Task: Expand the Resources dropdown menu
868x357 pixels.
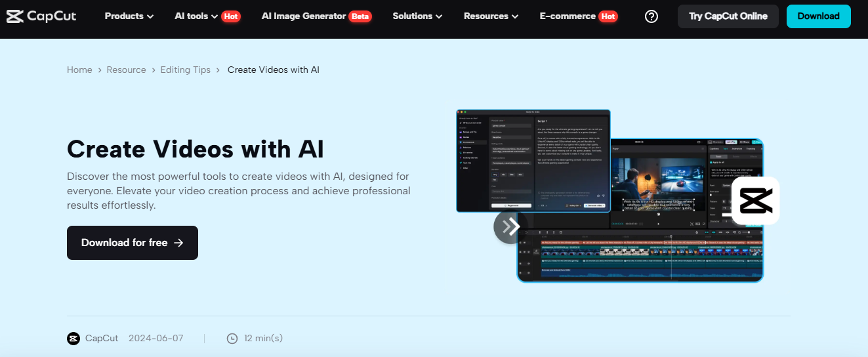Action: click(x=491, y=16)
